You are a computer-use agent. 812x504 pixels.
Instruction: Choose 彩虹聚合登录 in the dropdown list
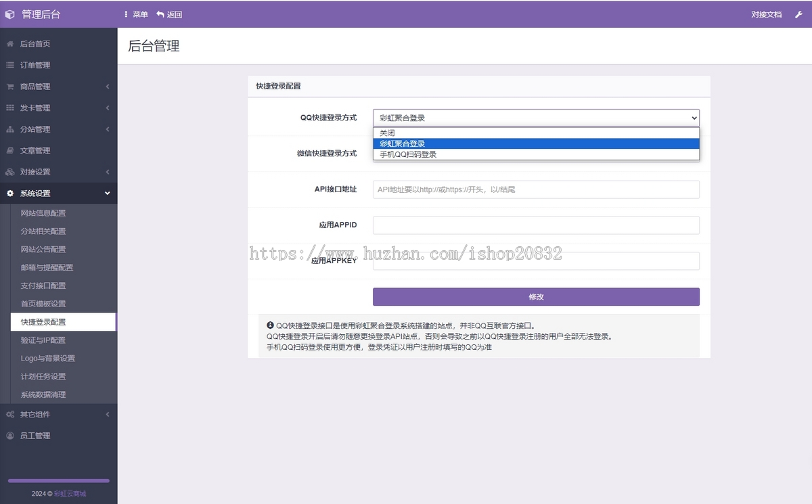536,143
